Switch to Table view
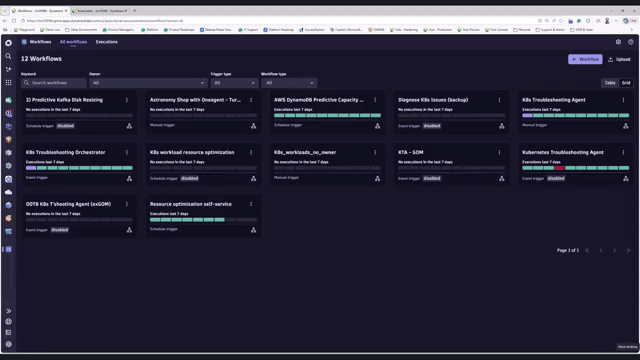Screen dimensions: 640x360 610,83
